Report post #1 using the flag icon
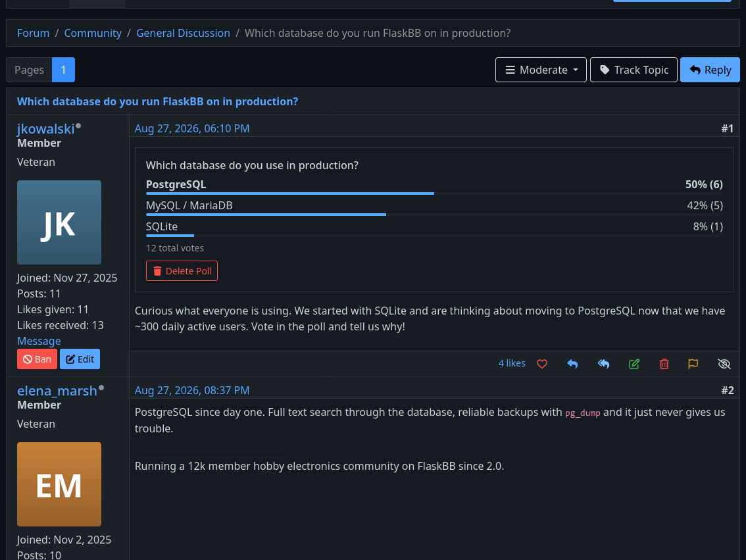 693,364
